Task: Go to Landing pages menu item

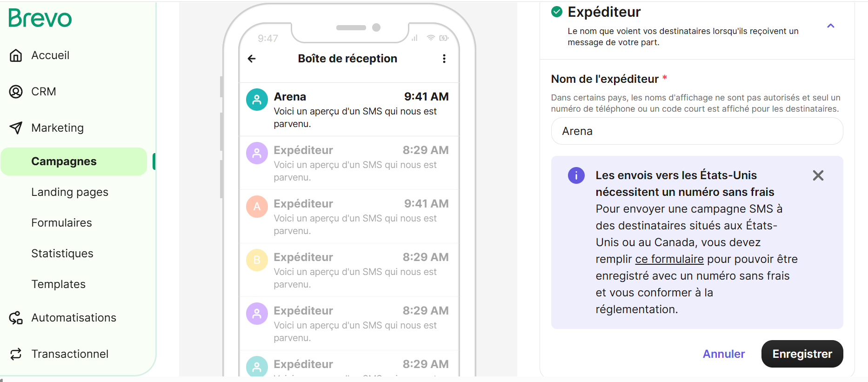Action: pyautogui.click(x=70, y=192)
